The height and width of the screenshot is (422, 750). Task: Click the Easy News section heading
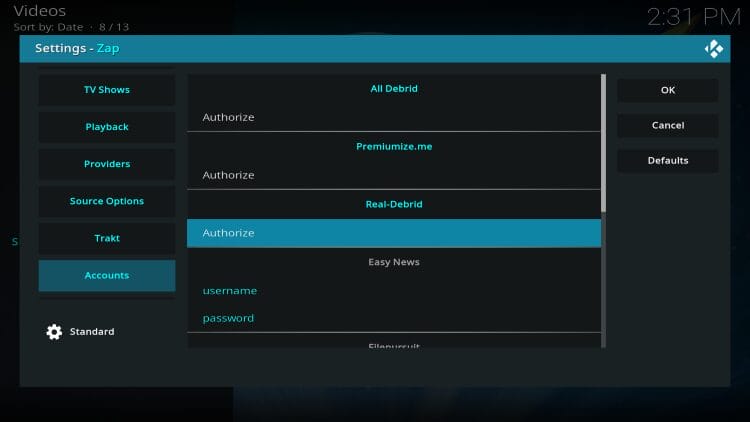coord(394,262)
